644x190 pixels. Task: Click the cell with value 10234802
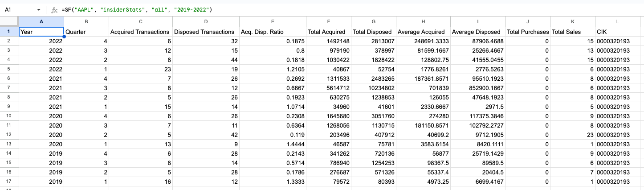pyautogui.click(x=374, y=88)
